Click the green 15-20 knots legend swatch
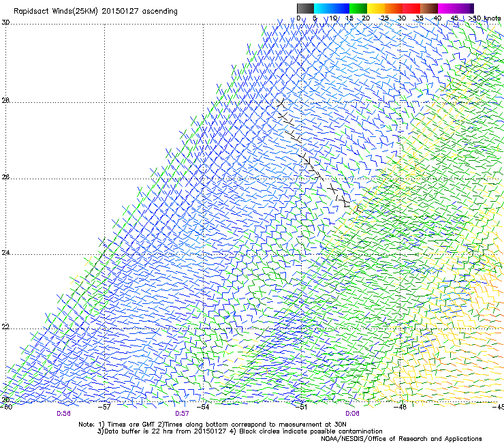Image resolution: width=504 pixels, height=443 pixels. (x=358, y=8)
